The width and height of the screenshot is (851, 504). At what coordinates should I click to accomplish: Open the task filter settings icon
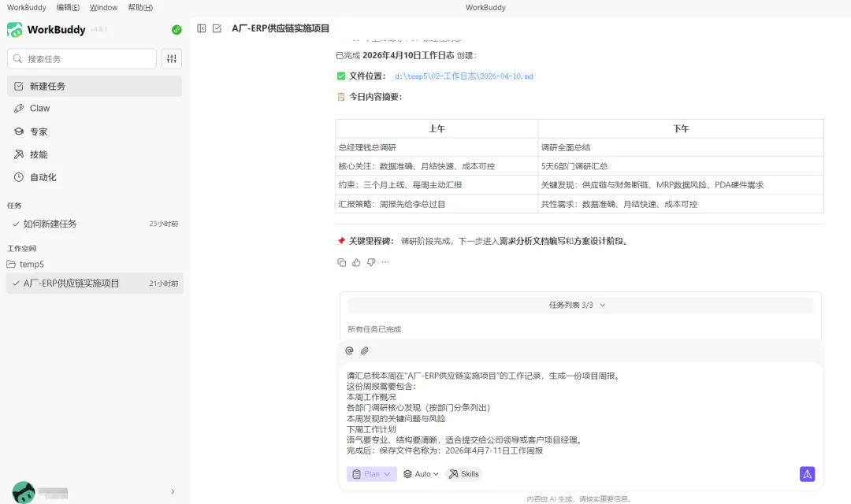[172, 58]
